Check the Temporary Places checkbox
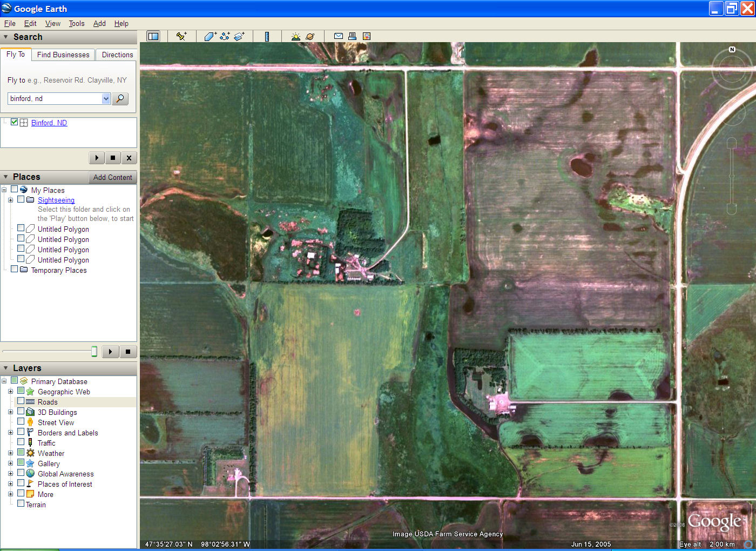This screenshot has height=551, width=756. click(14, 270)
